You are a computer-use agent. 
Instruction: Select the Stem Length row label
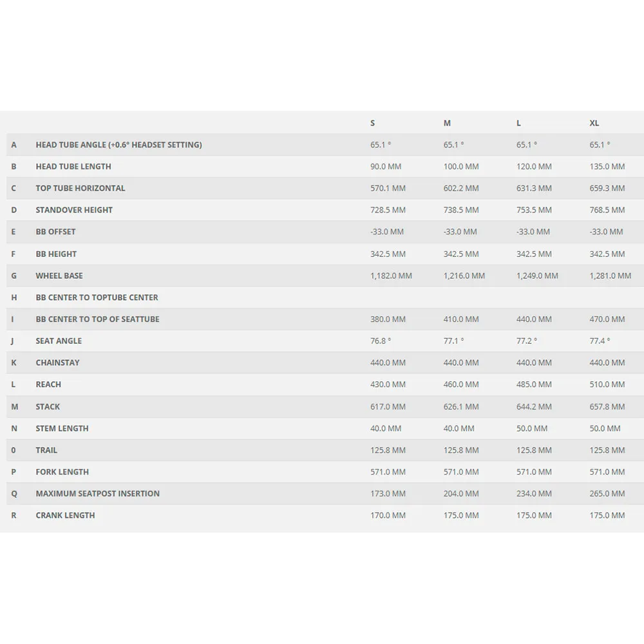tap(62, 428)
